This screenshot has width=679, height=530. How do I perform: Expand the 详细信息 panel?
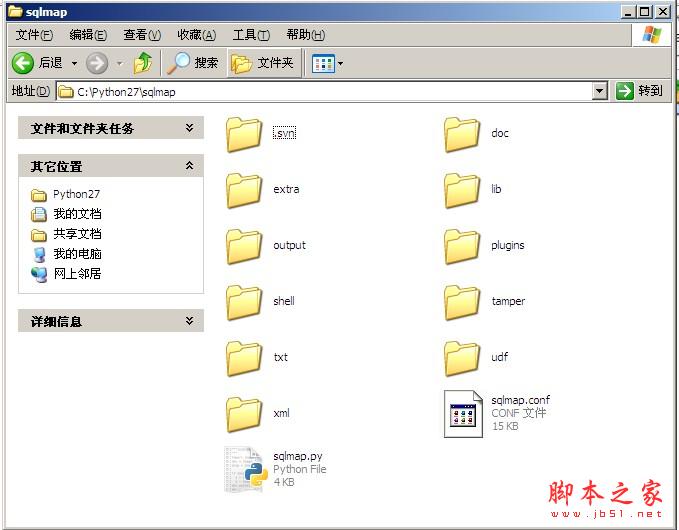click(189, 320)
